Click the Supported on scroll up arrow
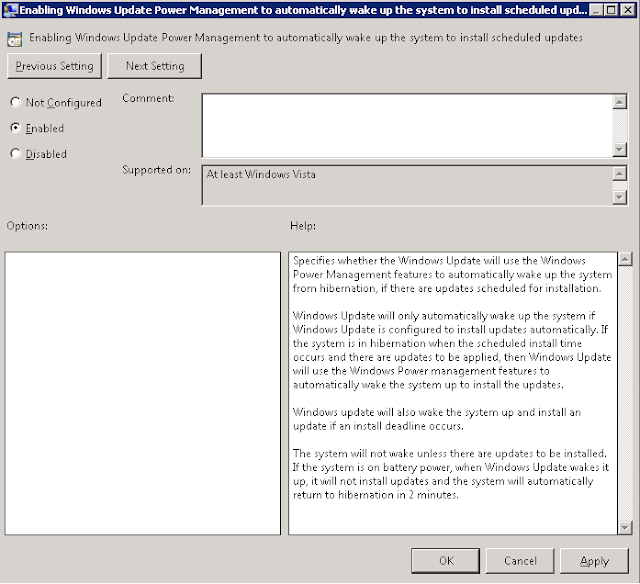 coord(620,173)
